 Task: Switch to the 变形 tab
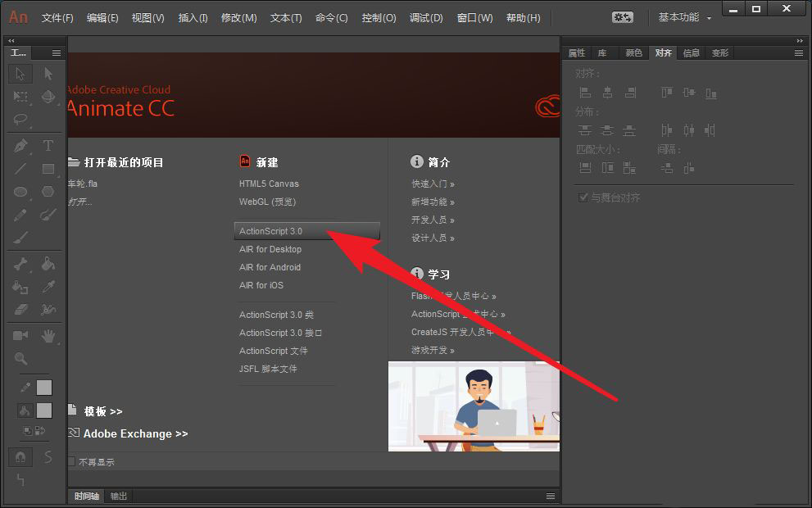click(x=719, y=52)
